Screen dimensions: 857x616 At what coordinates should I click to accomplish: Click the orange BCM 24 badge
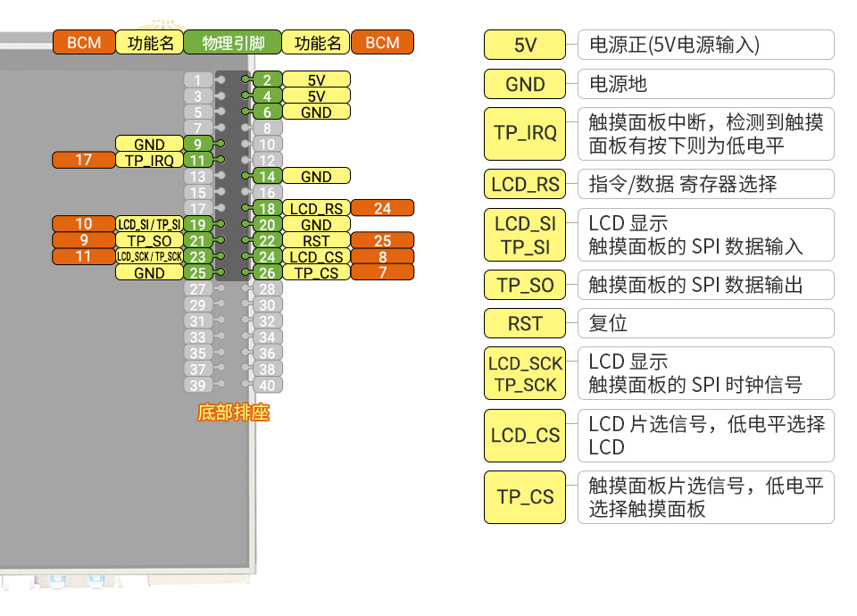coord(382,209)
